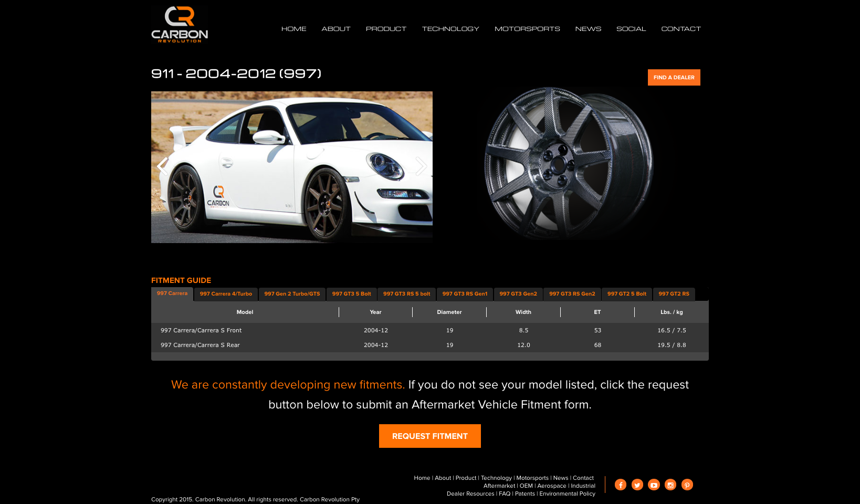
Task: Select the 997 Carrera tab
Action: click(172, 293)
